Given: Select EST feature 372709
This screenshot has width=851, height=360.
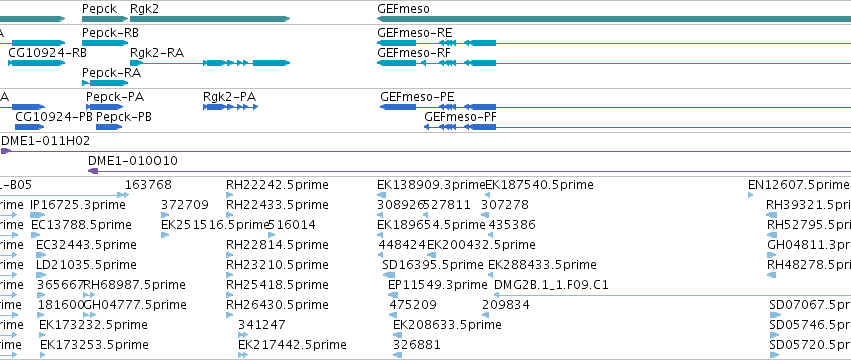Looking at the screenshot, I should [185, 205].
